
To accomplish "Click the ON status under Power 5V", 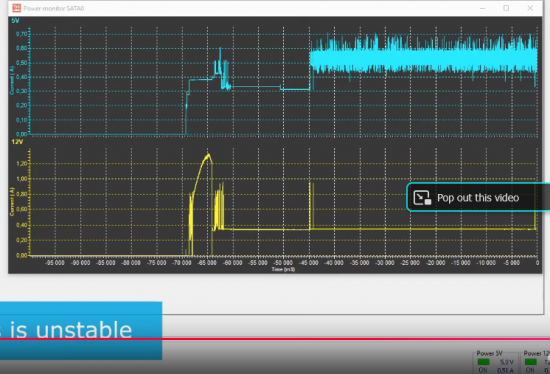I will (483, 370).
